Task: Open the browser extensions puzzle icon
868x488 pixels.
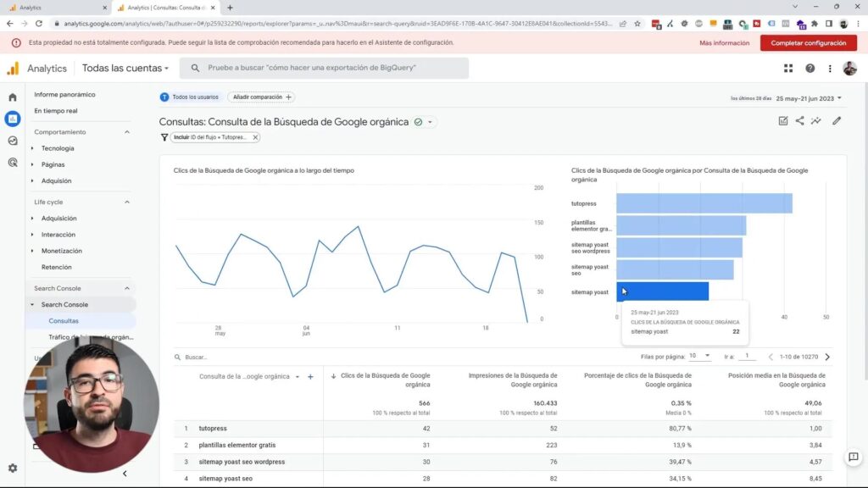Action: [815, 24]
